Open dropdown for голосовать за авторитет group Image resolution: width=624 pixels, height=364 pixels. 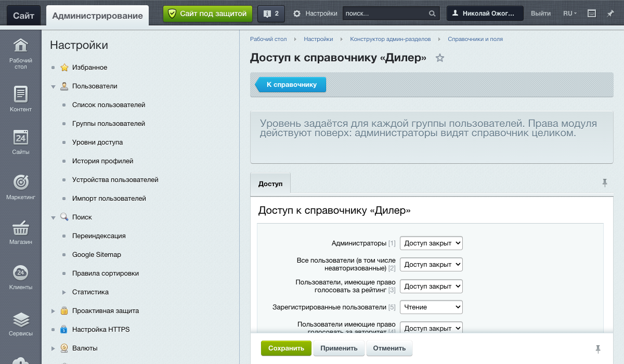point(431,329)
